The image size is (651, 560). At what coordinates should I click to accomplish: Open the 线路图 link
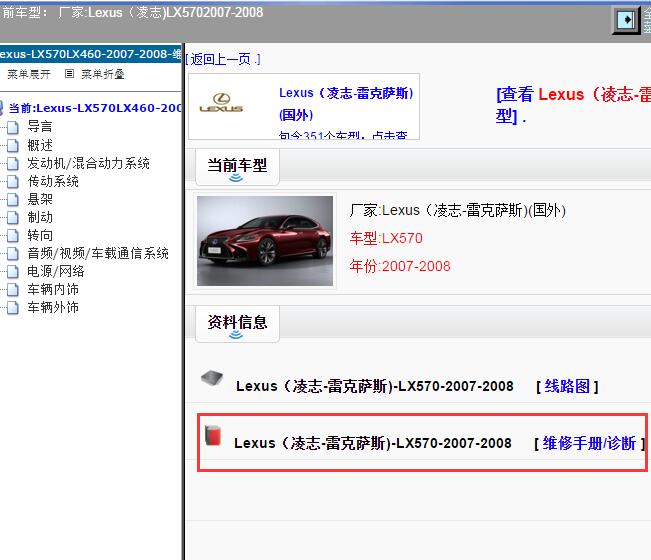[x=567, y=386]
